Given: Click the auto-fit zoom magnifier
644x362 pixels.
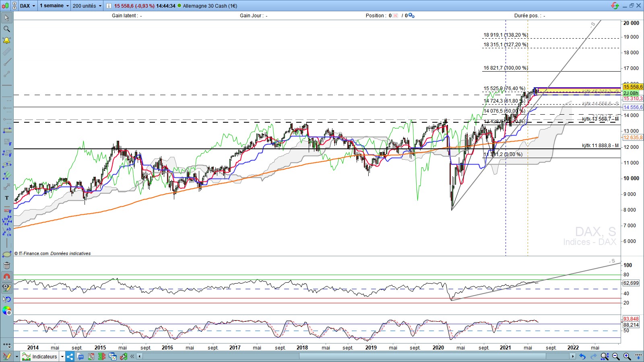Looking at the screenshot, I should 605,357.
